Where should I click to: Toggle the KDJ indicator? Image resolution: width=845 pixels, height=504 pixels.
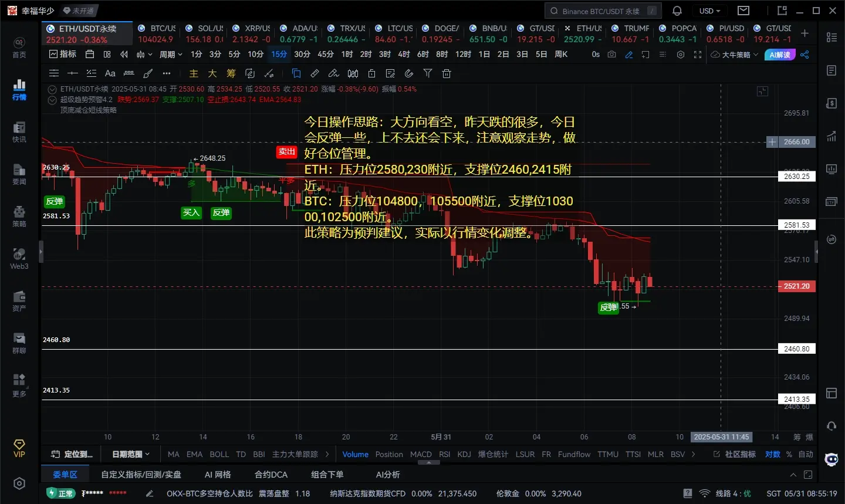tap(464, 454)
